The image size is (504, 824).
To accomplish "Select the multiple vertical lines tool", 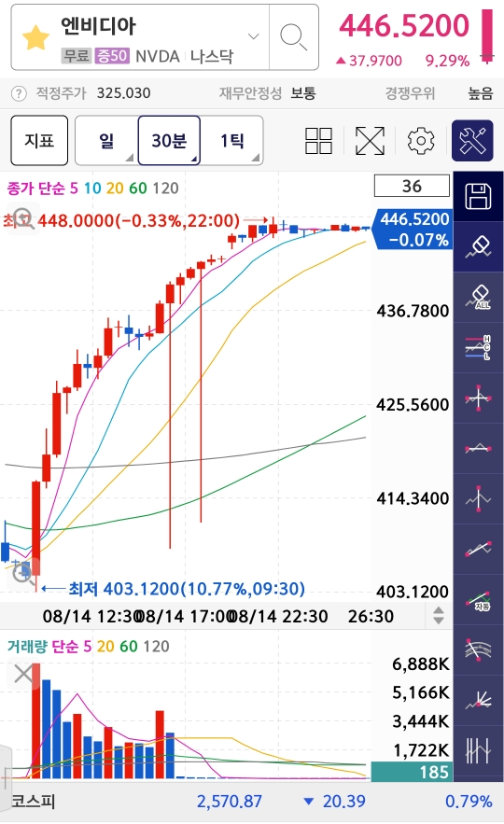I will [478, 751].
